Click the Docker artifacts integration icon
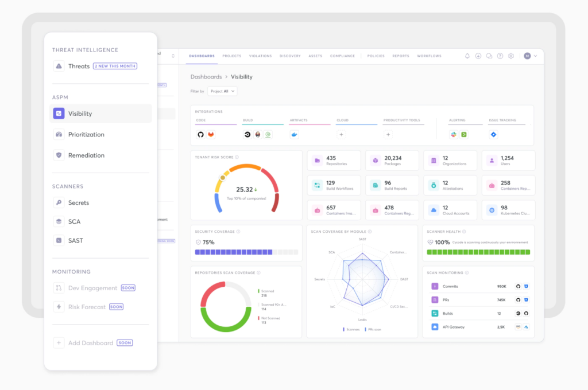 tap(295, 135)
